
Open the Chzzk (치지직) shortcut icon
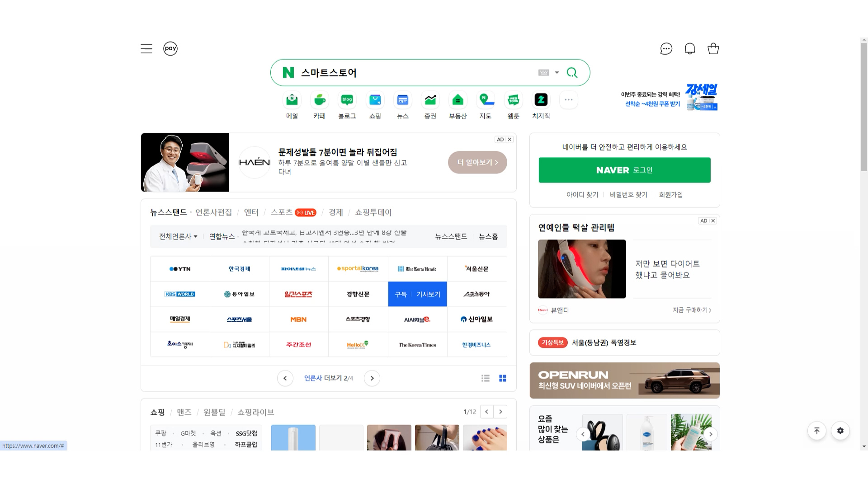point(541,100)
